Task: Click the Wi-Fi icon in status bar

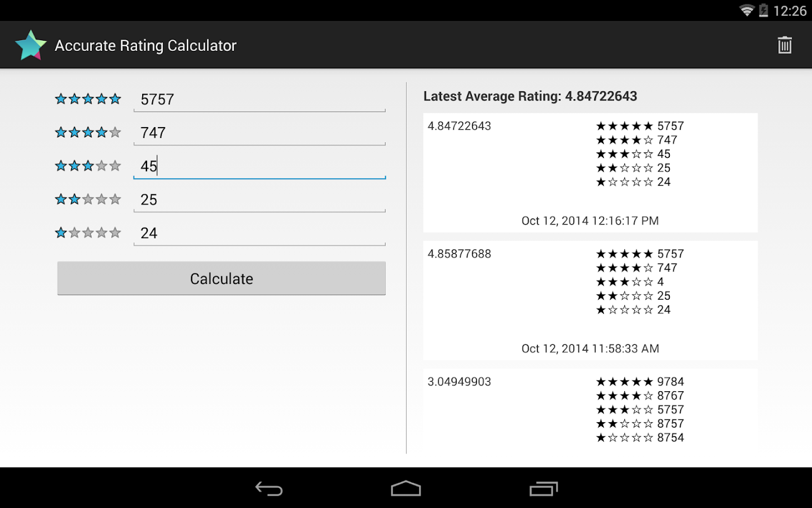Action: pyautogui.click(x=745, y=10)
